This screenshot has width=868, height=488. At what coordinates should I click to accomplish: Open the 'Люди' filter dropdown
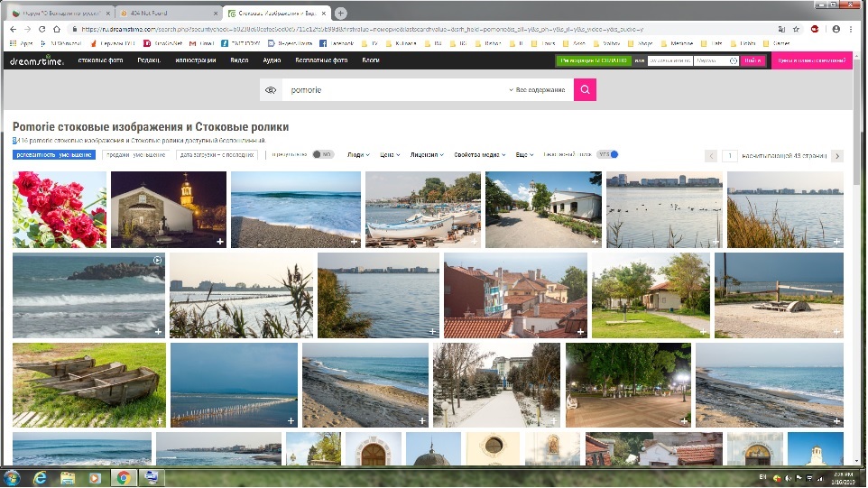[358, 155]
